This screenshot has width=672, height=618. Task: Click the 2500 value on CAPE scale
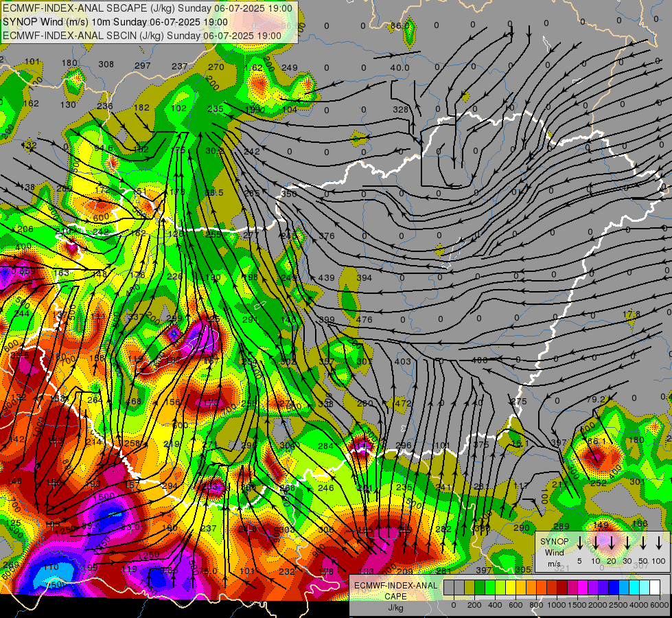pyautogui.click(x=618, y=605)
